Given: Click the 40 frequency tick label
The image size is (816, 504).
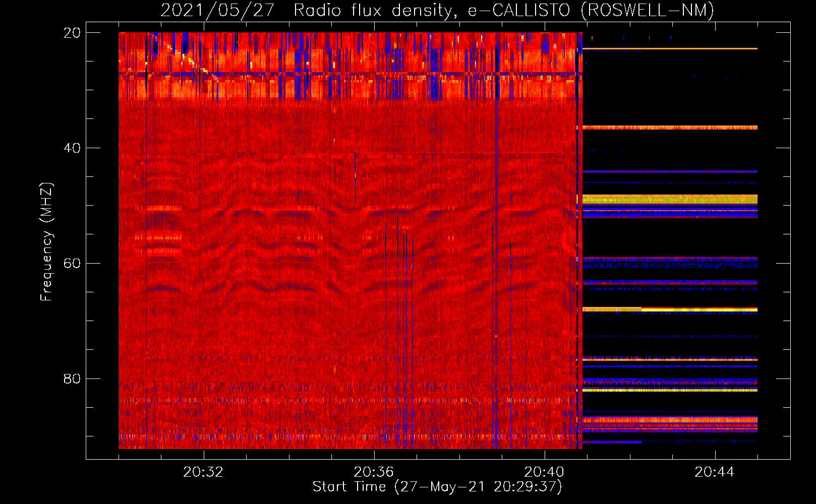Looking at the screenshot, I should [x=72, y=148].
